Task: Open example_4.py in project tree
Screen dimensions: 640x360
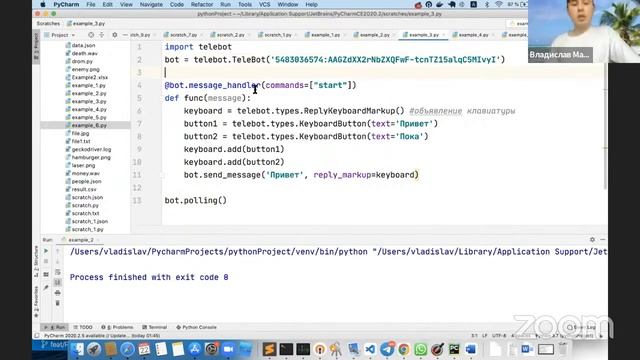Action: pyautogui.click(x=89, y=109)
